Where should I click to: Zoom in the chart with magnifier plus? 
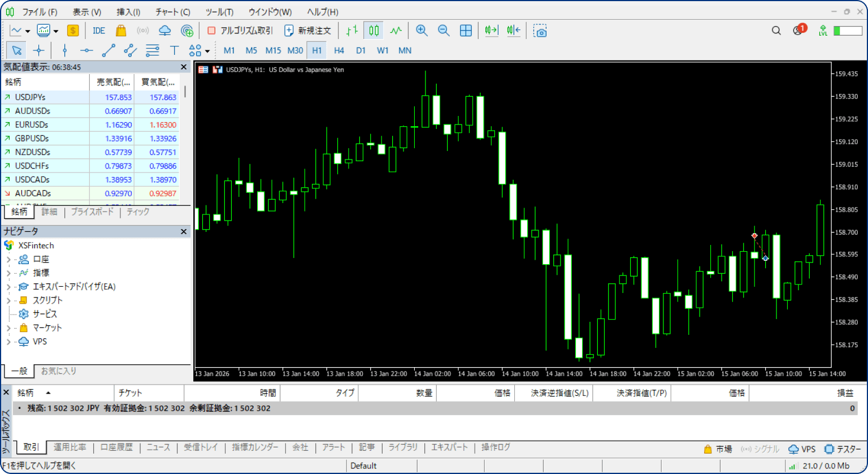click(422, 31)
